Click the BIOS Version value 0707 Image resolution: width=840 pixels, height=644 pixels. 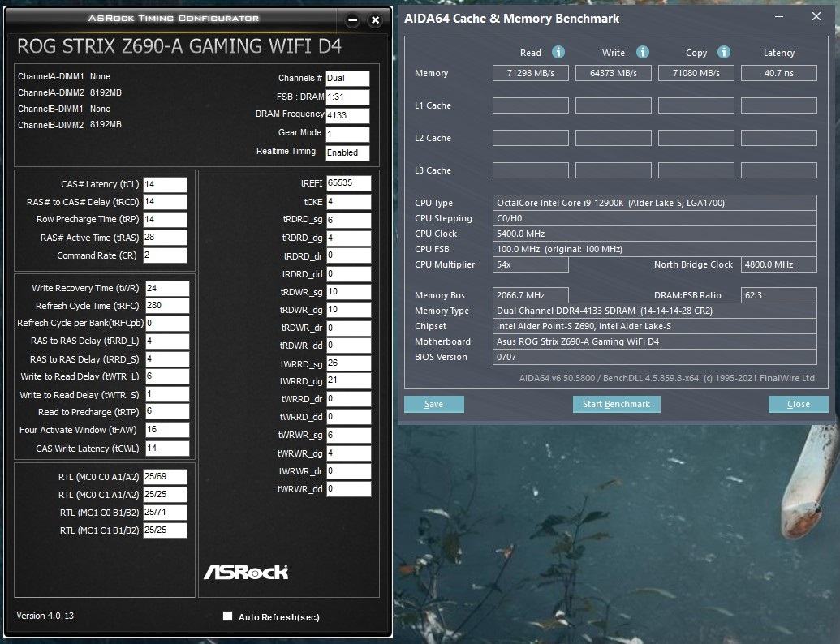[655, 357]
